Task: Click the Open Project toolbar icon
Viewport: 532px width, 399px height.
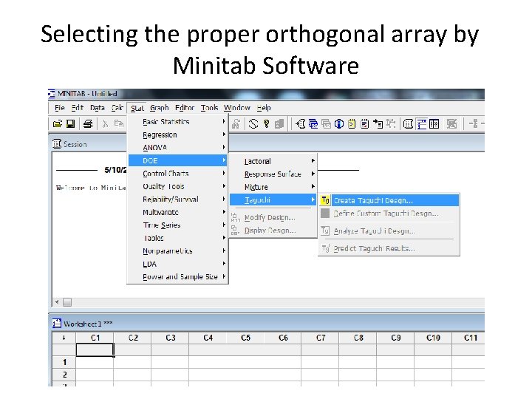Action: (x=58, y=124)
